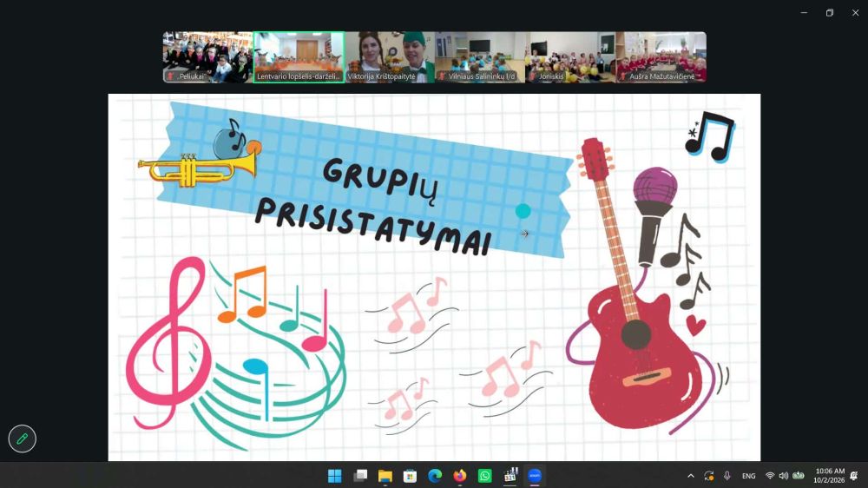This screenshot has width=868, height=488.
Task: Open the Wi-Fi network settings icon
Action: click(770, 476)
